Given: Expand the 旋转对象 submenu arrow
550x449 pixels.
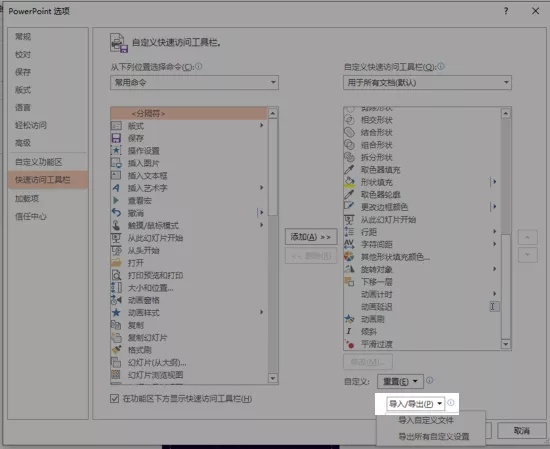Looking at the screenshot, I should [495, 269].
